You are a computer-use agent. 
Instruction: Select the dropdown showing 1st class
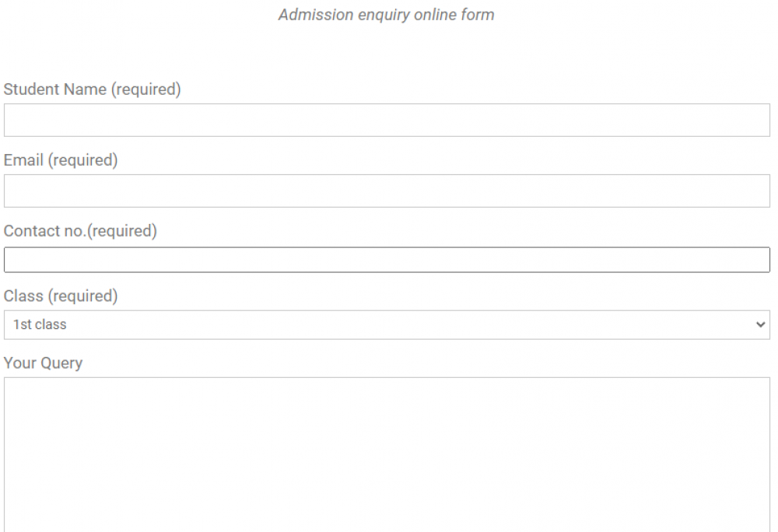click(x=387, y=324)
